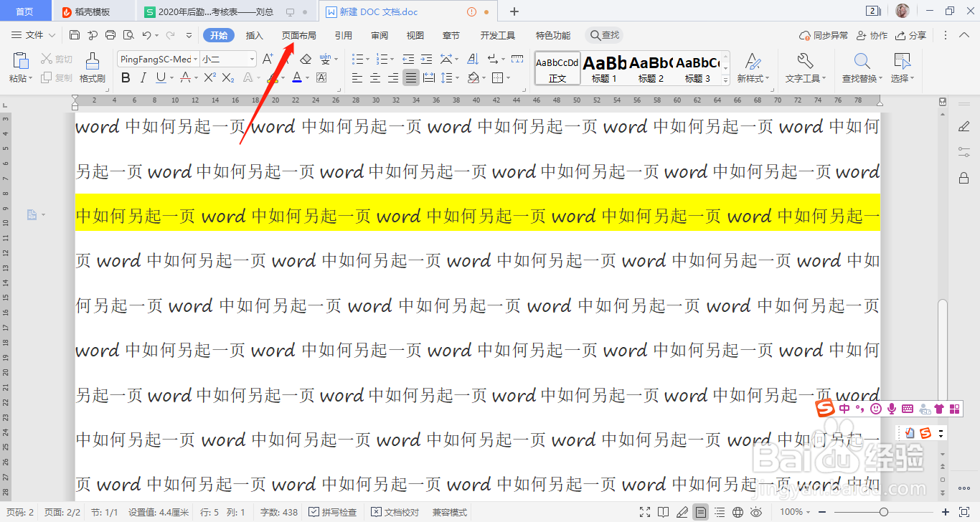Open the font color tool

296,77
